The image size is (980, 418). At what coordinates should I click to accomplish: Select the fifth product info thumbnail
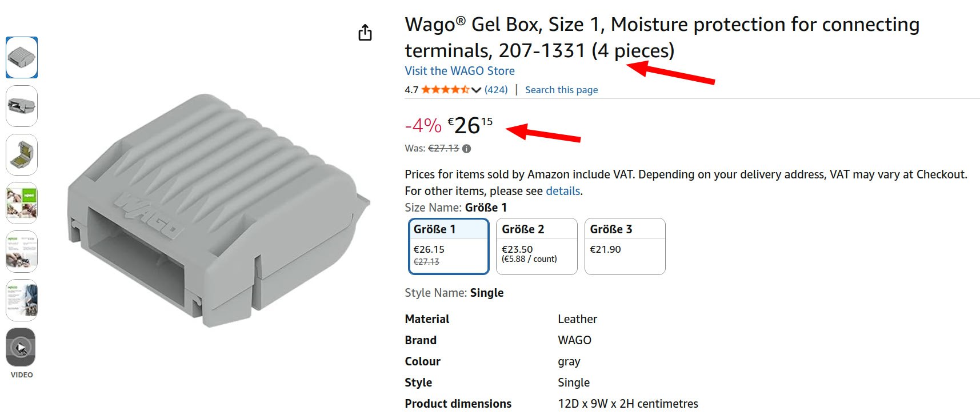coord(22,252)
